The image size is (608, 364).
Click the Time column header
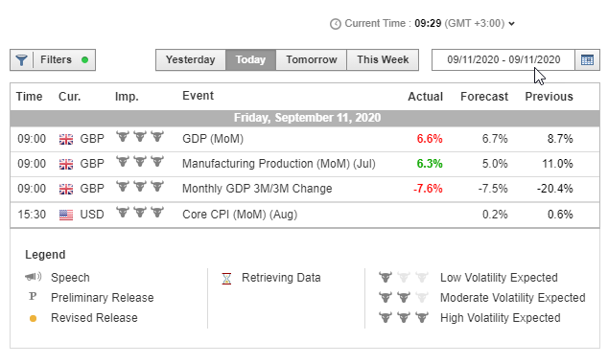29,97
